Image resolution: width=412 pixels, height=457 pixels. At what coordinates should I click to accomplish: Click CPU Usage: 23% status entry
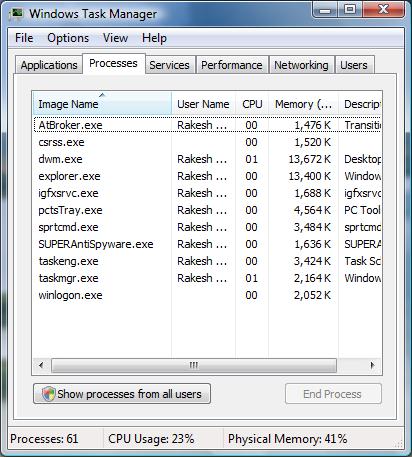[151, 439]
